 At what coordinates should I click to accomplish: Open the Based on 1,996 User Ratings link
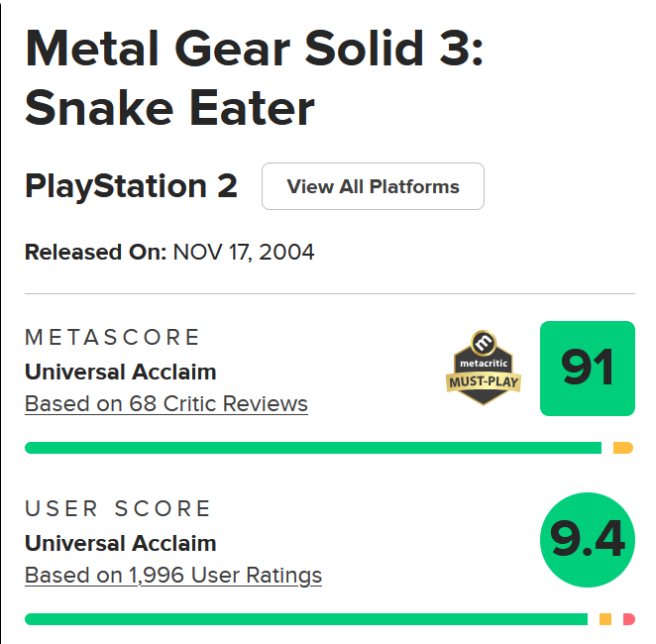pyautogui.click(x=173, y=575)
